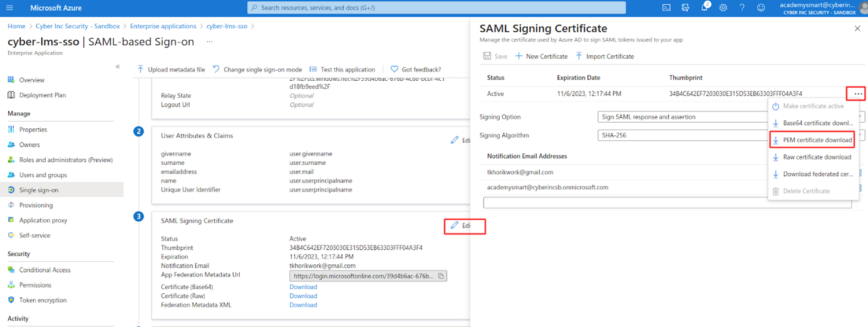Viewport: 868px width, 327px height.
Task: Click the Microsoft Azure logo text
Action: [56, 8]
